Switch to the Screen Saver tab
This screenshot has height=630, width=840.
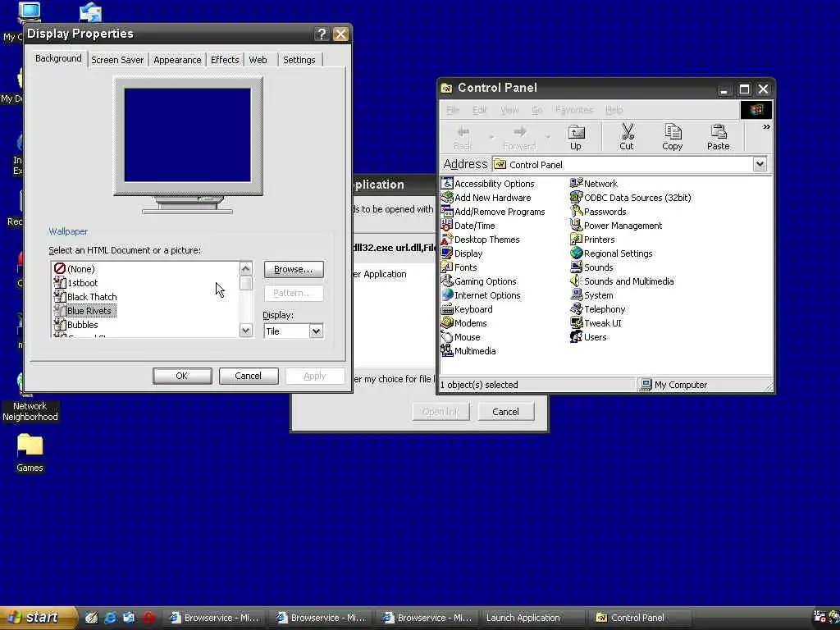[117, 60]
